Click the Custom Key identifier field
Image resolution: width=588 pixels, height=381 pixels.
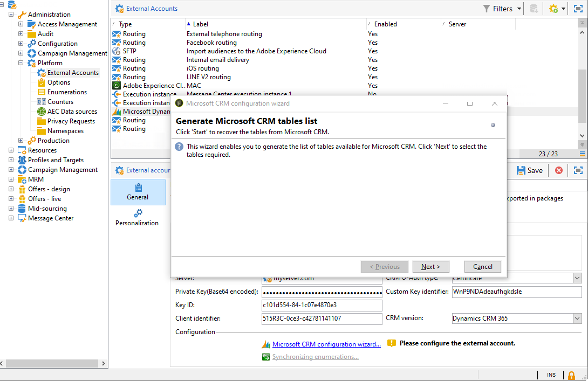[x=517, y=292]
